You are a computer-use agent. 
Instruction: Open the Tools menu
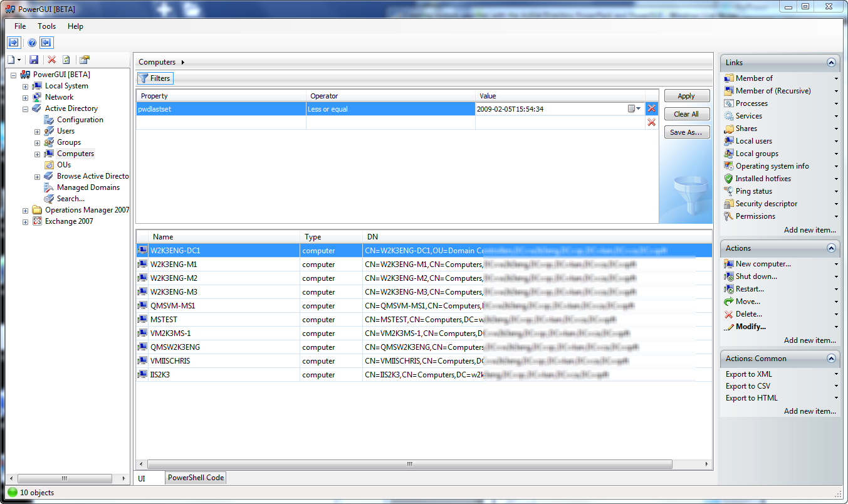point(46,26)
